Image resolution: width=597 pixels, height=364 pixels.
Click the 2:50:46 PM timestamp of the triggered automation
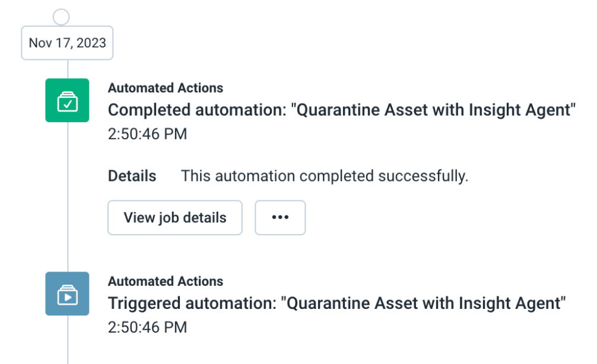pyautogui.click(x=147, y=327)
